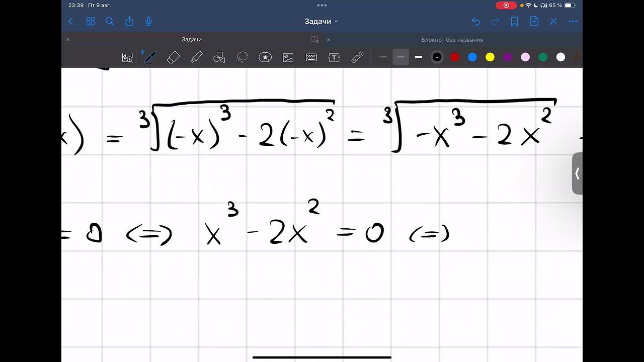Viewport: 644px width, 362px height.
Task: Open the Elements sticker tool
Action: pyautogui.click(x=265, y=57)
